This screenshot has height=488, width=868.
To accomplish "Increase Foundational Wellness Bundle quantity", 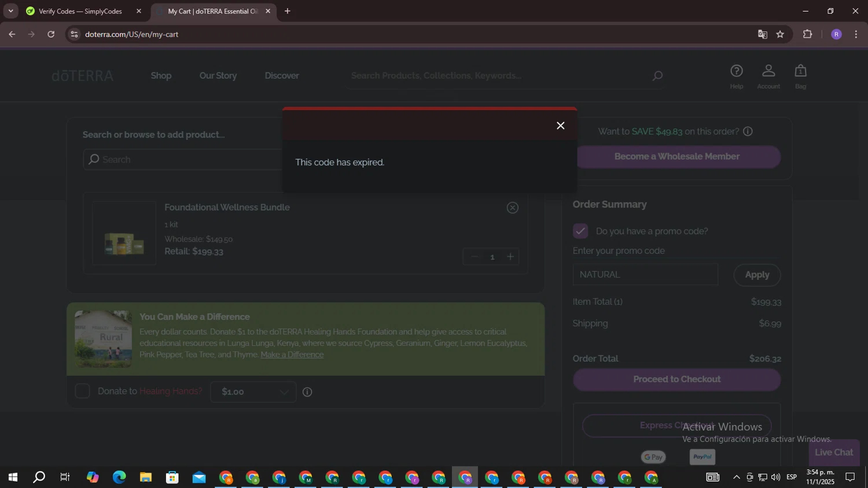I will (x=510, y=257).
